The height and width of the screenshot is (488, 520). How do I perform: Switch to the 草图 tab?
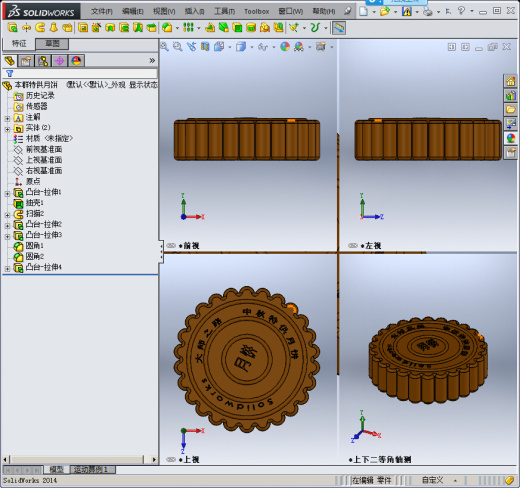coord(52,44)
